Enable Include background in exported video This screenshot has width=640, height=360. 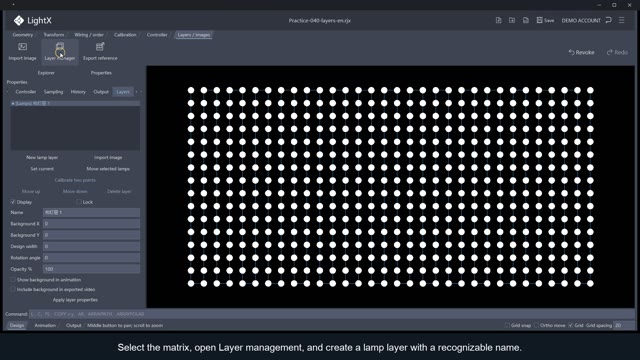pyautogui.click(x=13, y=289)
